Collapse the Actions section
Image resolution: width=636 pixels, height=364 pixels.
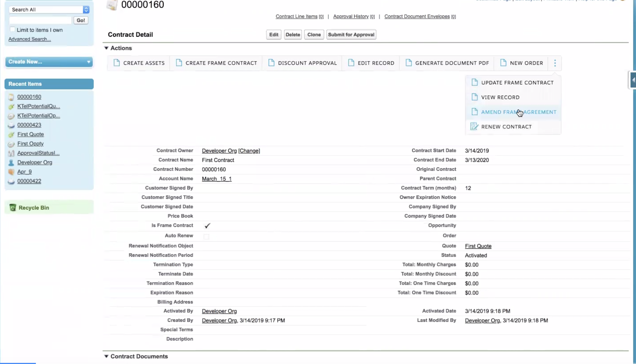pyautogui.click(x=106, y=48)
